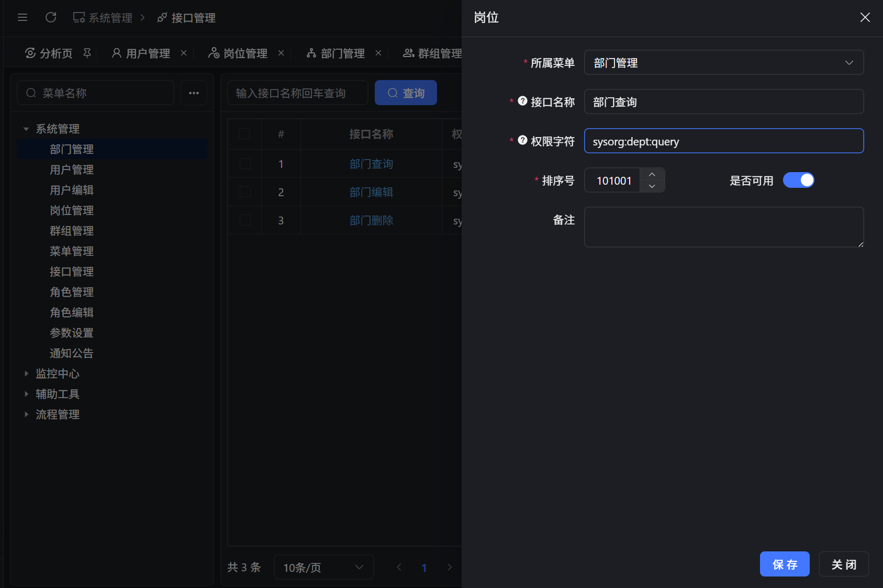The image size is (883, 588).
Task: Click the 保存 button
Action: click(x=784, y=564)
